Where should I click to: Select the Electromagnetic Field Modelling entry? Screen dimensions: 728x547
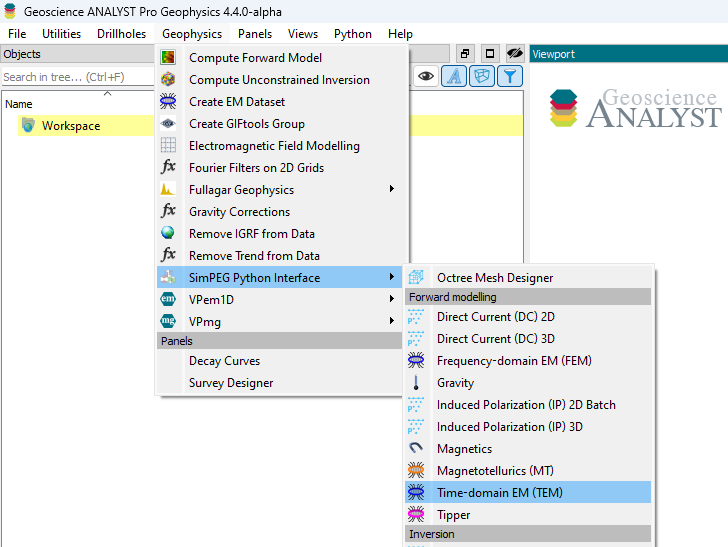[x=273, y=146]
